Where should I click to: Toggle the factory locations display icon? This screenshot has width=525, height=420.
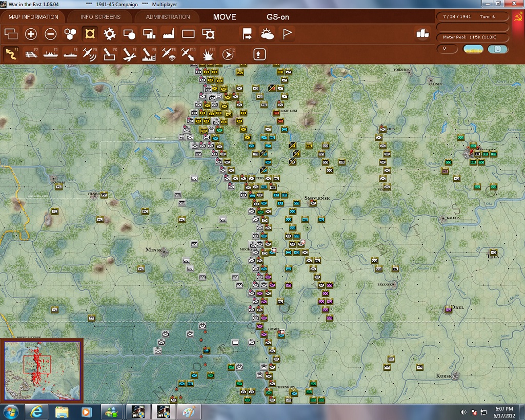(168, 34)
